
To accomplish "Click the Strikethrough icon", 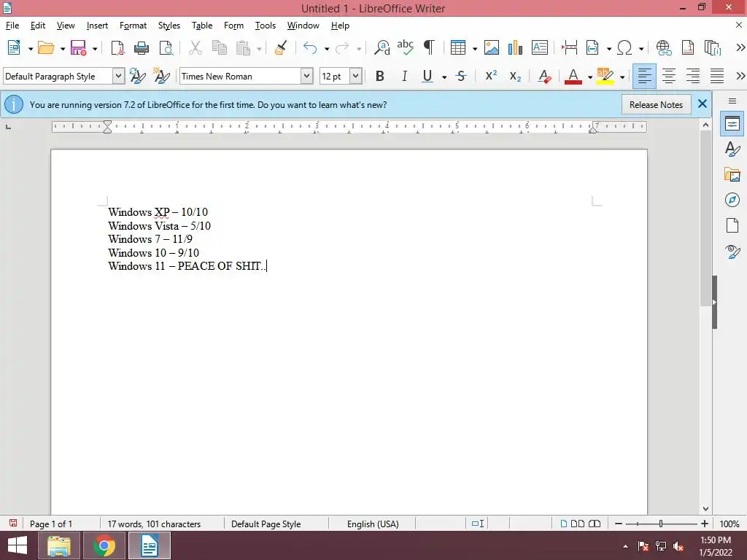I will 461,76.
